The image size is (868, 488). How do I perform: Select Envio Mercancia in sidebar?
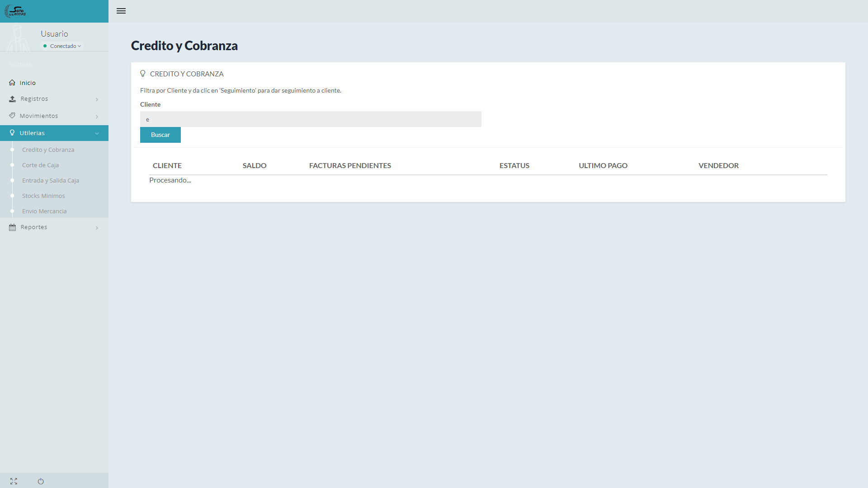point(44,211)
